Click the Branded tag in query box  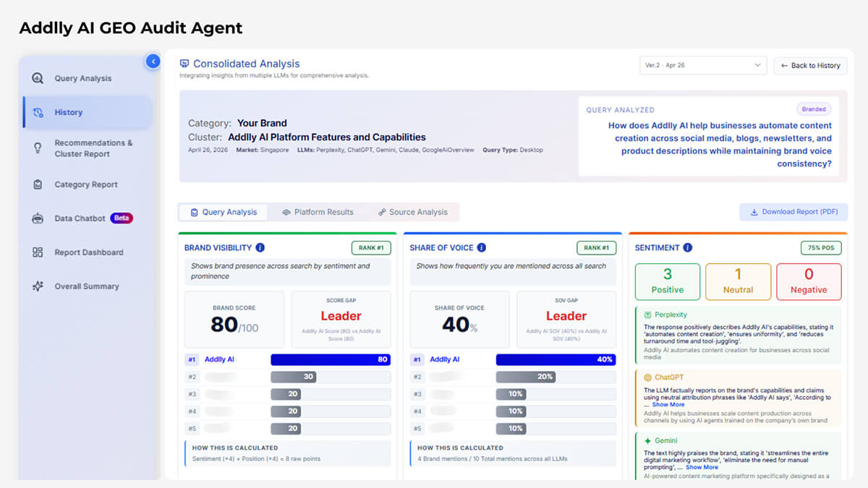point(814,109)
